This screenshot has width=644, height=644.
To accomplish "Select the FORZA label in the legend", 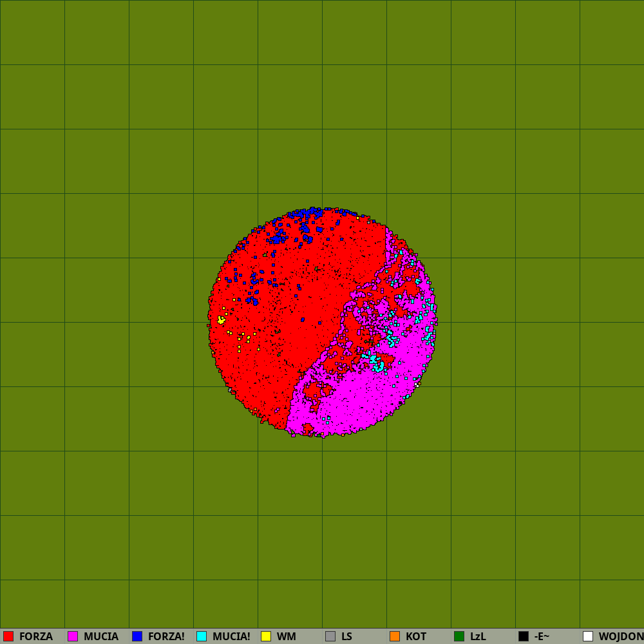I will tap(36, 637).
